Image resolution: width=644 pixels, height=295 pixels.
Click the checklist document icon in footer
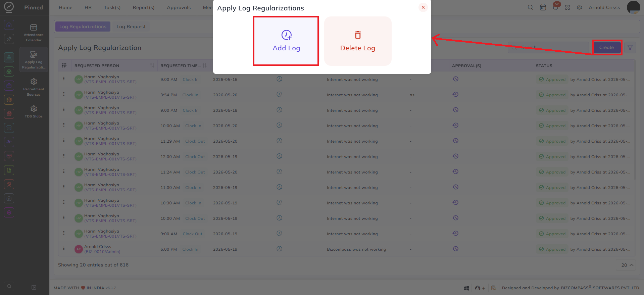pos(494,288)
